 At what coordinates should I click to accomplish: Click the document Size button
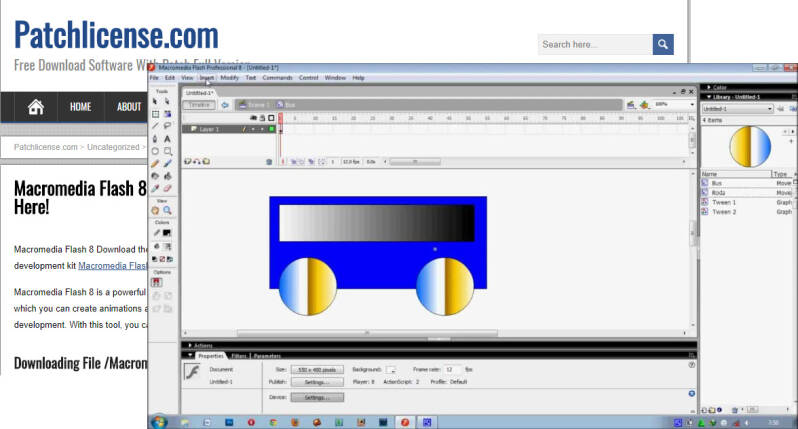click(x=317, y=369)
